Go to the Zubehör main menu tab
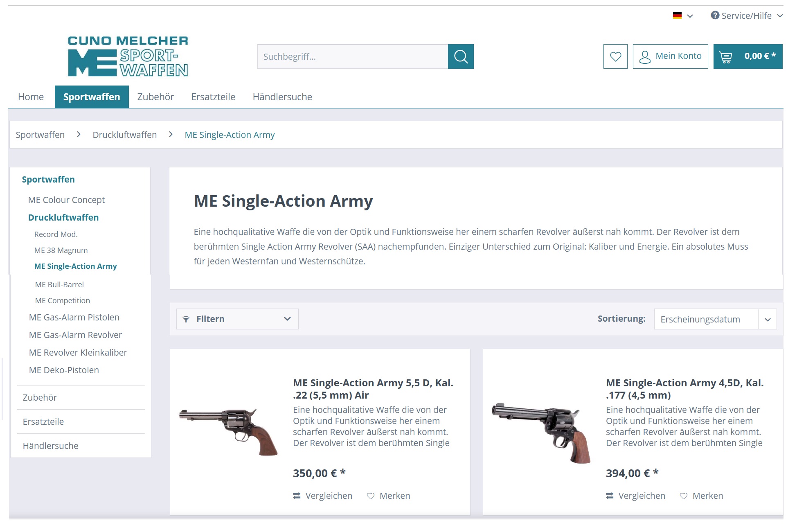The image size is (797, 532). 155,97
